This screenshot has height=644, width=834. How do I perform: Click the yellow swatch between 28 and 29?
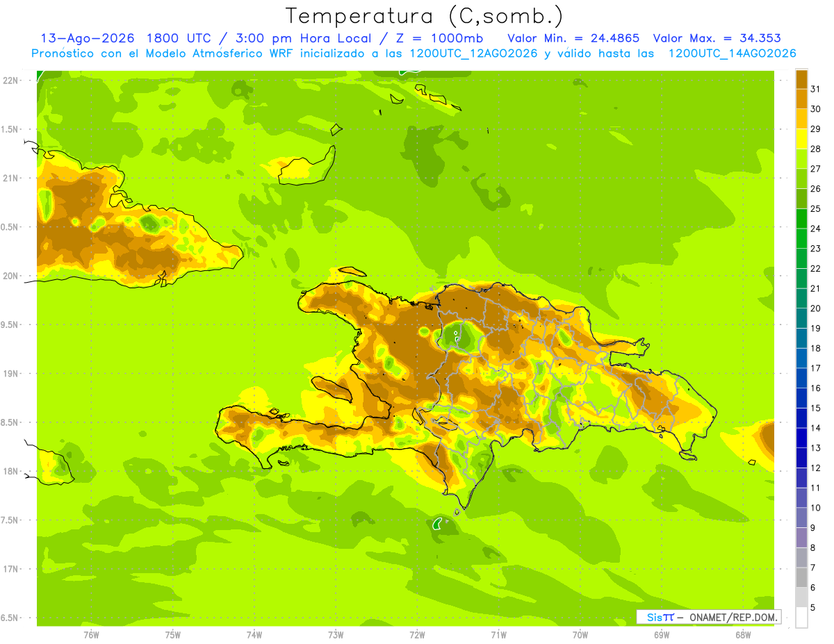pos(801,139)
